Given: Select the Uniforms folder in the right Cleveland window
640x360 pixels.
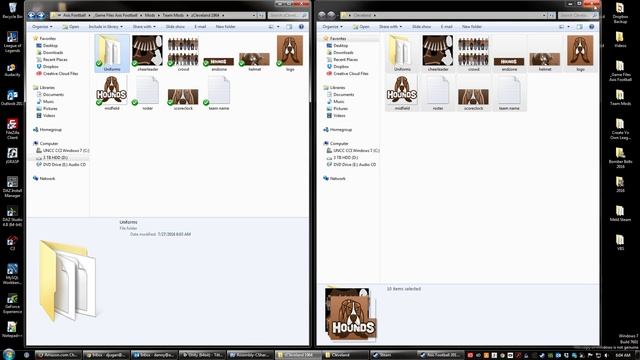Looking at the screenshot, I should coord(402,53).
